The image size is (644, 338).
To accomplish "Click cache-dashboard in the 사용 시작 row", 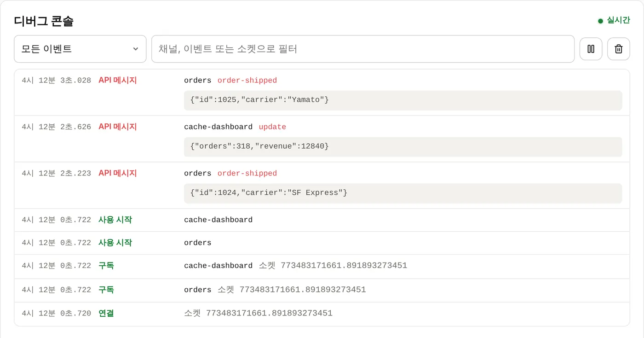I will 218,220.
